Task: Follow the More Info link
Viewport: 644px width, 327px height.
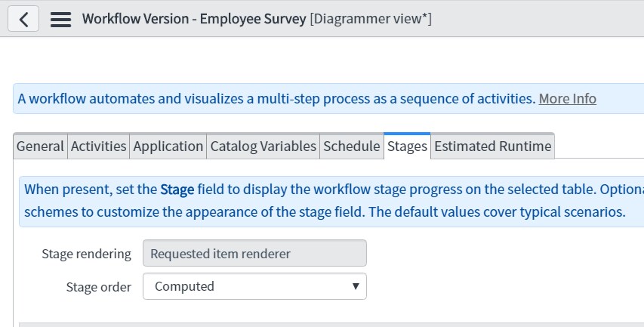Action: [x=567, y=99]
